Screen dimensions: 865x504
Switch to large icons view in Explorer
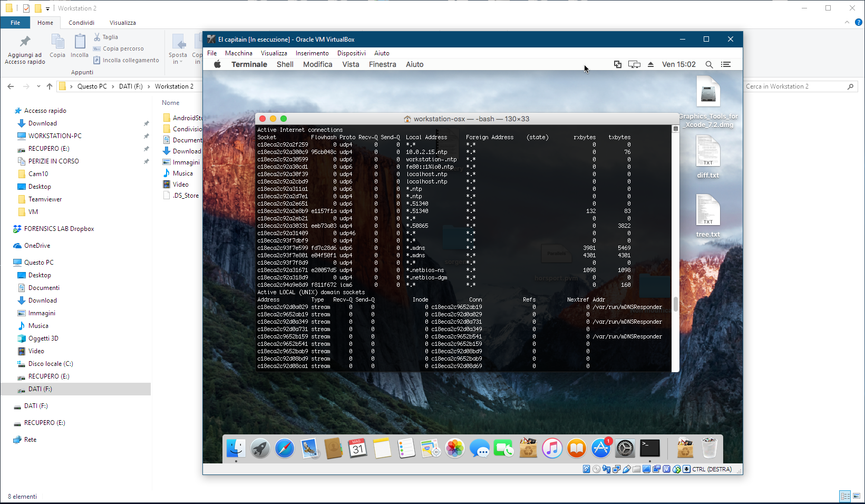857,496
